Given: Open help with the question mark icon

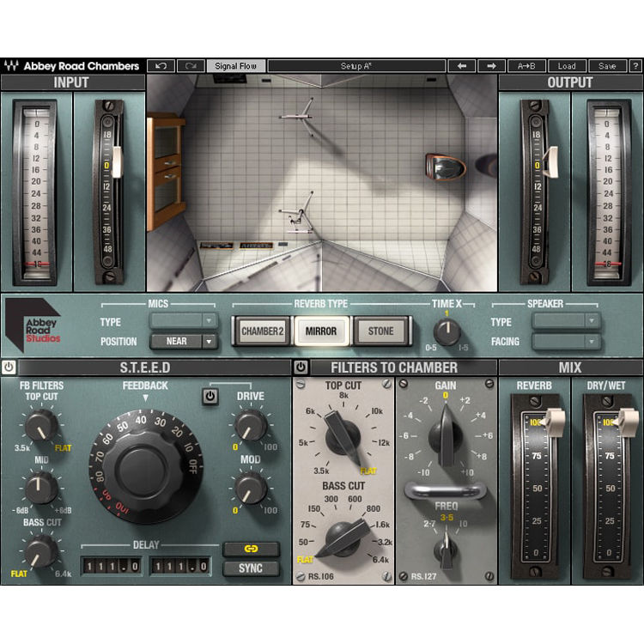Looking at the screenshot, I should pos(635,65).
